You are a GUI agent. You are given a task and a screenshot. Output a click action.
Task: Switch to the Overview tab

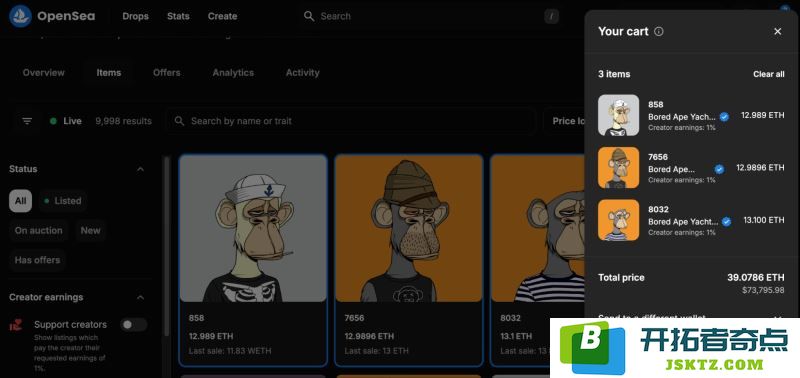(43, 73)
